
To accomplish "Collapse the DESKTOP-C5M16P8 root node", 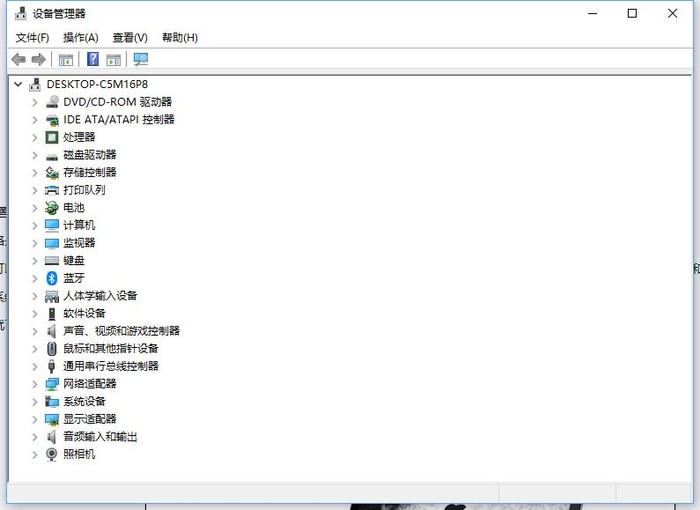I will 18,85.
